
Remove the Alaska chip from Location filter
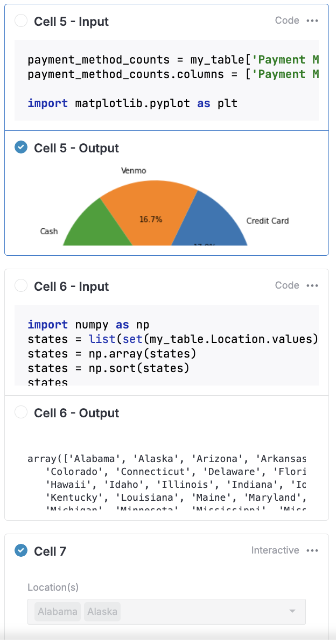click(x=102, y=611)
